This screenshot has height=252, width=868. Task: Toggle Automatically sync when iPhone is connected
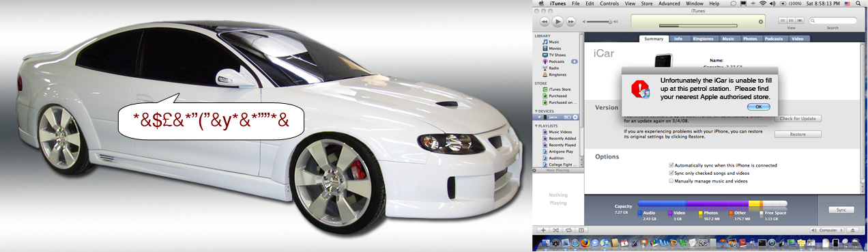[x=671, y=165]
